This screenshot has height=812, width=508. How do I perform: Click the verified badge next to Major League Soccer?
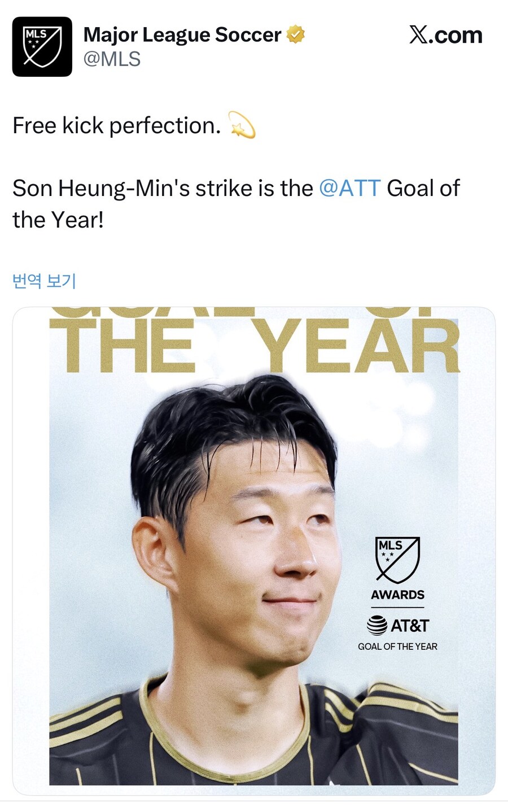point(295,34)
